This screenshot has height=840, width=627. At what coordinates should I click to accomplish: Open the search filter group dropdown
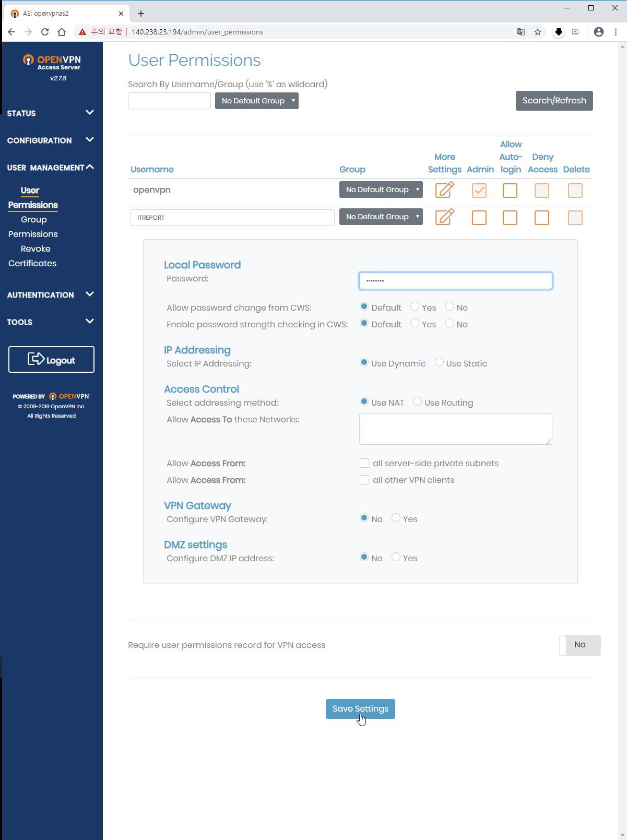point(257,101)
